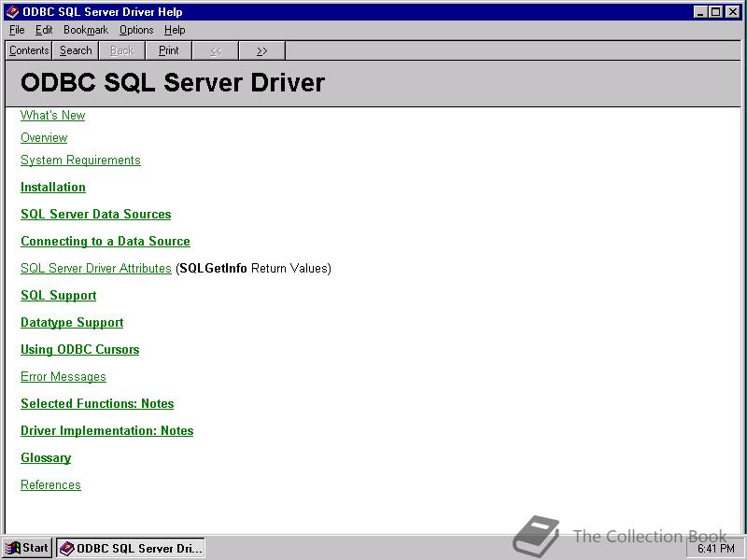747x560 pixels.
Task: Open Connecting to a Data Source link
Action: [106, 242]
